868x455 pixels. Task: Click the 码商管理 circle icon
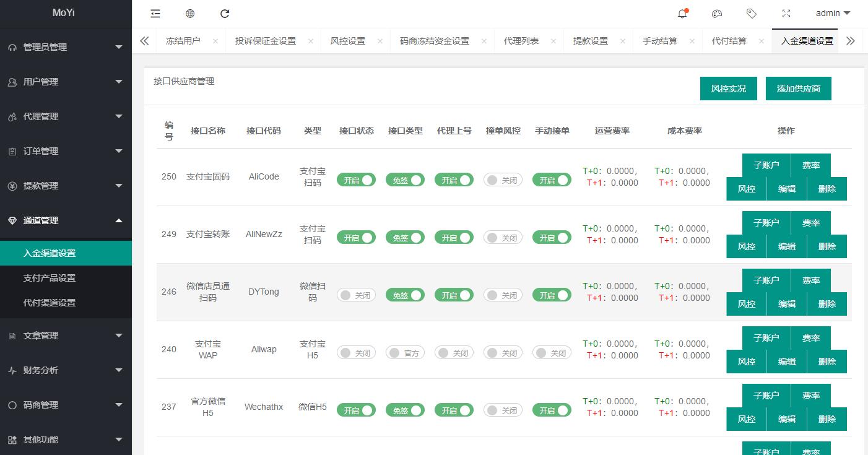tap(12, 405)
